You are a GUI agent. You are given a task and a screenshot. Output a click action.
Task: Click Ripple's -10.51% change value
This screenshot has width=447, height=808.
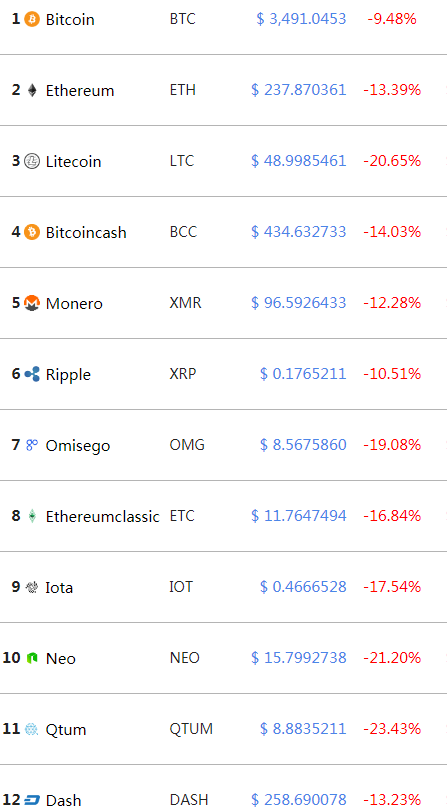click(392, 374)
